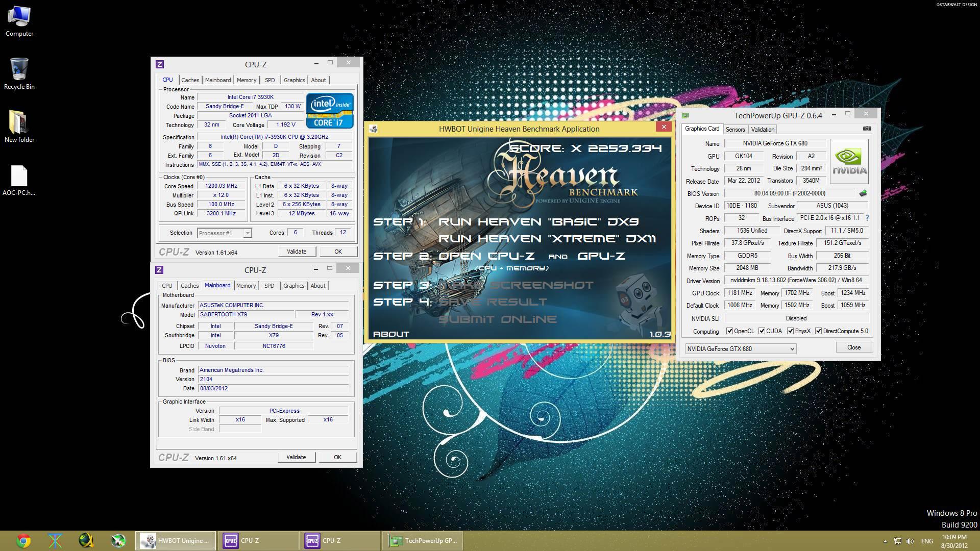The image size is (980, 551).
Task: Open the network icon in the system tray
Action: pyautogui.click(x=898, y=541)
